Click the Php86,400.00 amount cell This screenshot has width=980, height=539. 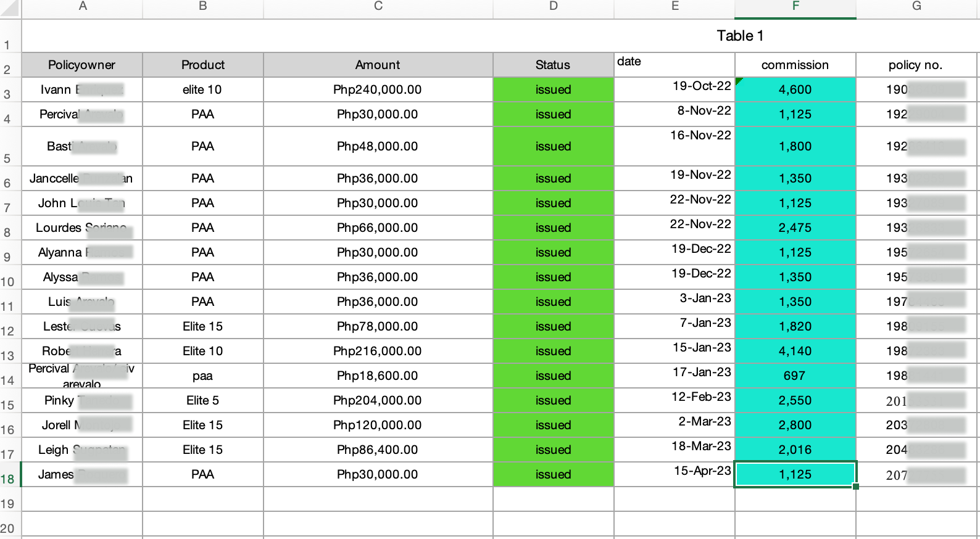378,450
